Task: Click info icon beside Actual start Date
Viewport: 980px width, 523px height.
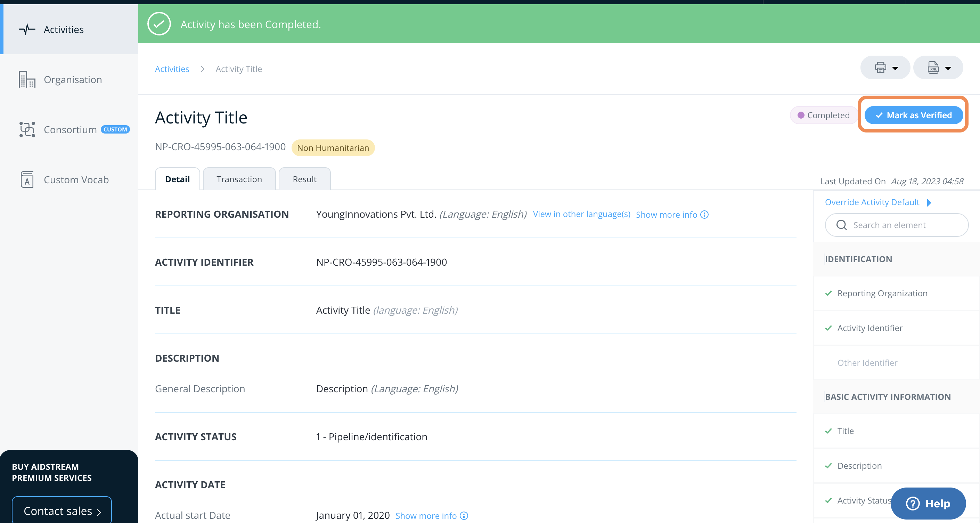Action: tap(464, 515)
